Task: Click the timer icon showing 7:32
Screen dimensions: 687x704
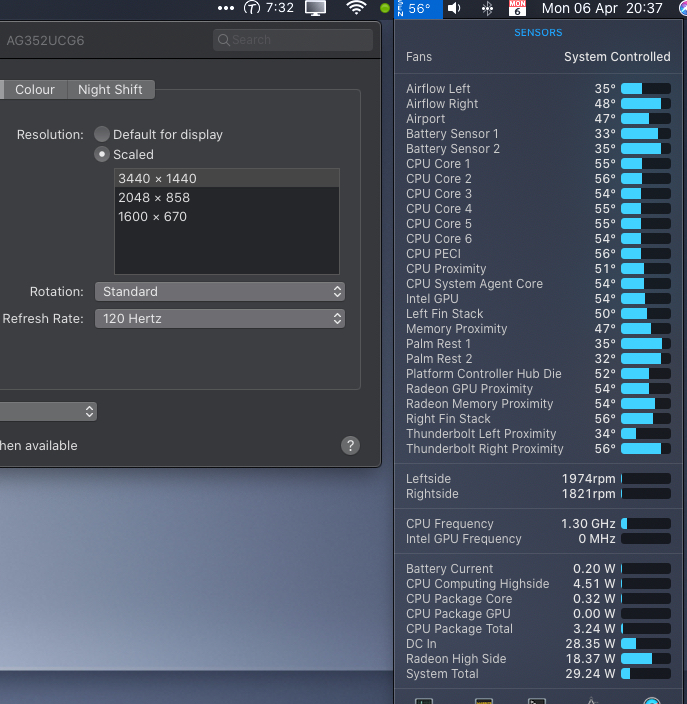Action: click(x=269, y=8)
